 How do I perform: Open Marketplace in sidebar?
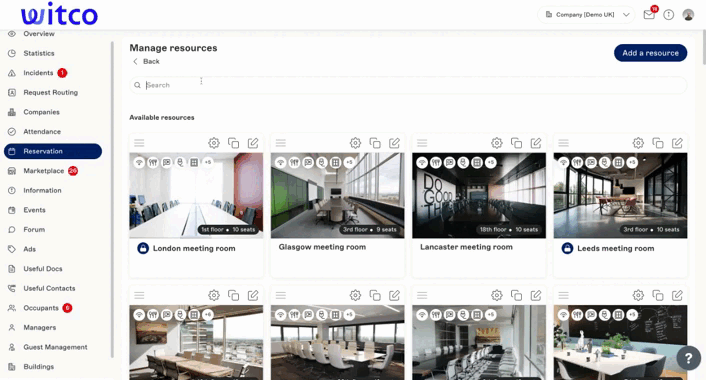44,171
